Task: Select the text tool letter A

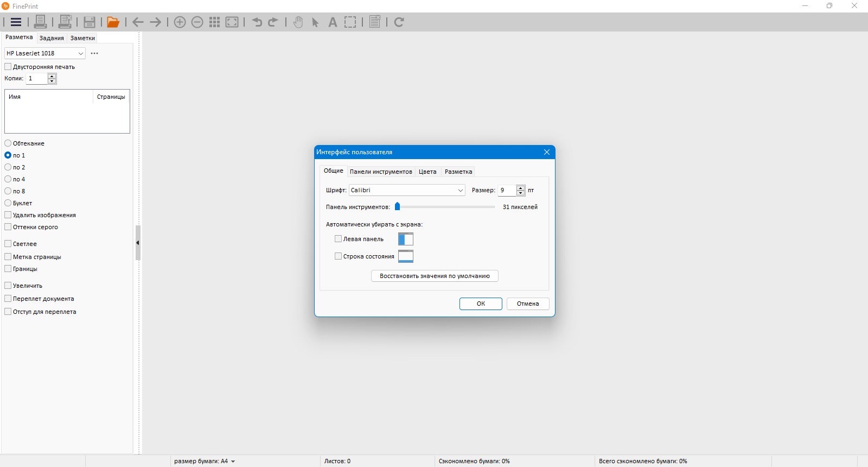Action: 333,22
